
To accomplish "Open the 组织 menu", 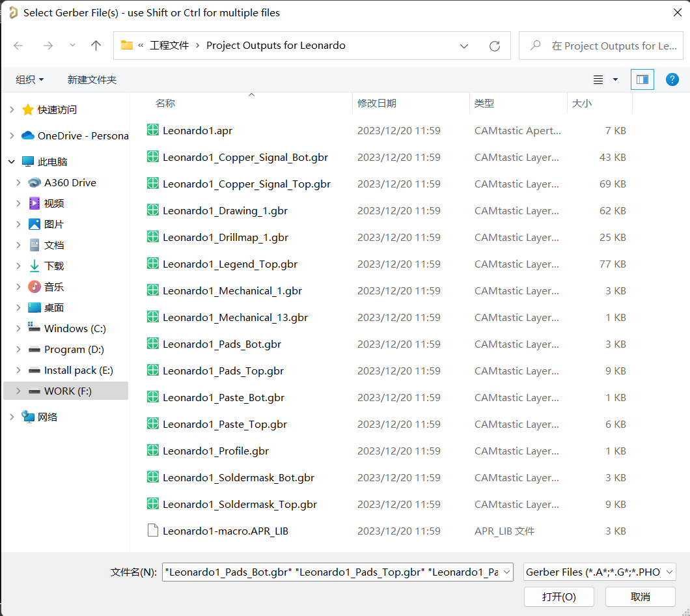I will coord(29,79).
